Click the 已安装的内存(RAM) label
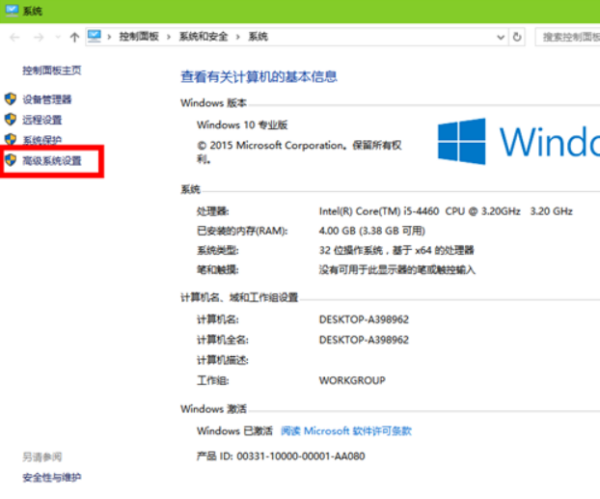This screenshot has height=499, width=600. pyautogui.click(x=242, y=231)
